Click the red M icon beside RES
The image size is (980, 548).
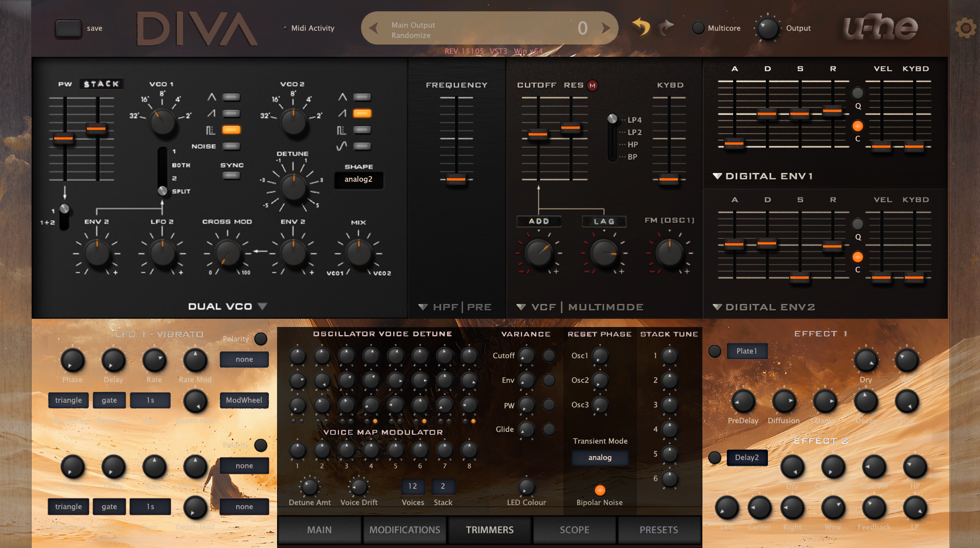click(x=592, y=85)
